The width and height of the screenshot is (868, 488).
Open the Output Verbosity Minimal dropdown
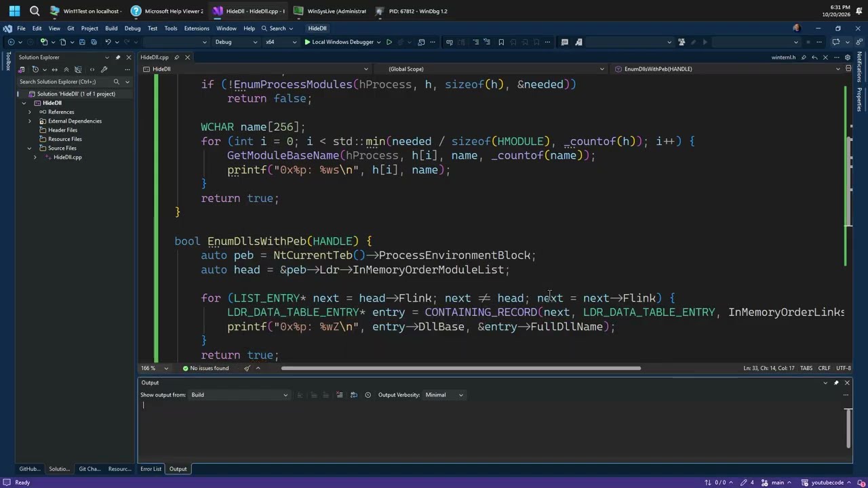pos(444,394)
